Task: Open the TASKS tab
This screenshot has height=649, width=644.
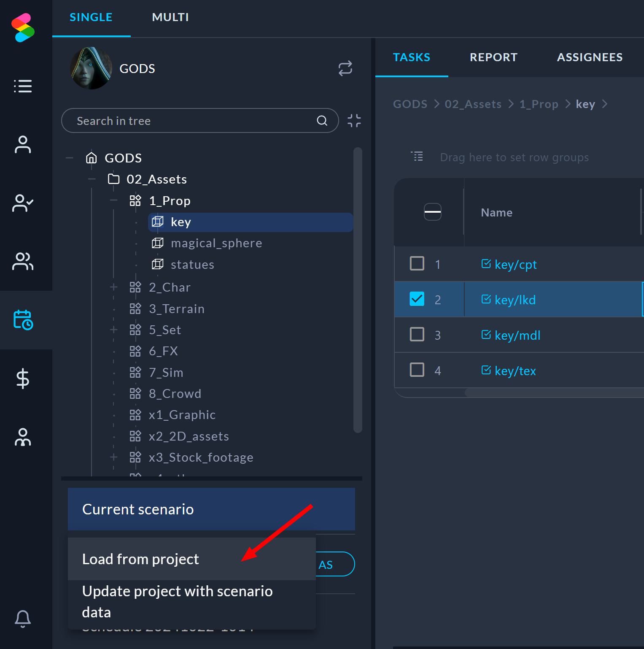Action: (412, 57)
